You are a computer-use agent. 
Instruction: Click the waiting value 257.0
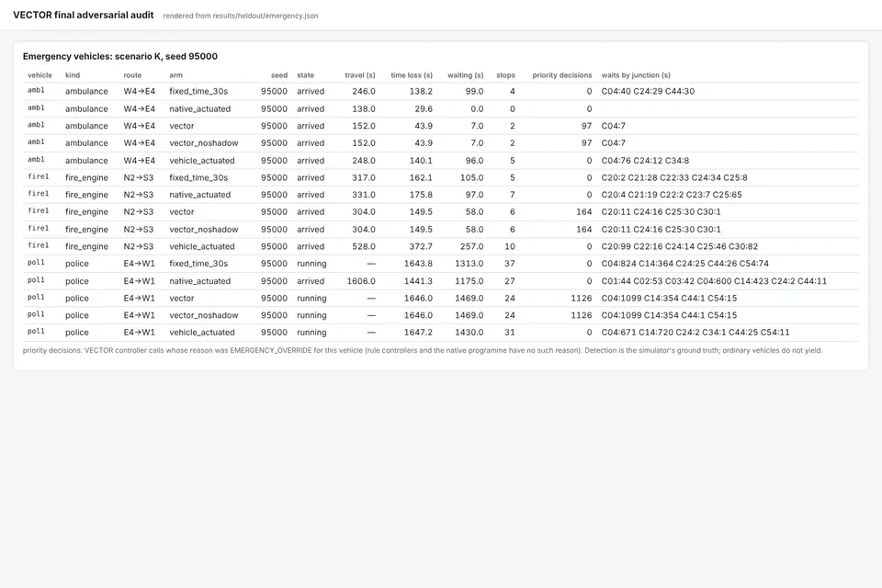pyautogui.click(x=472, y=246)
